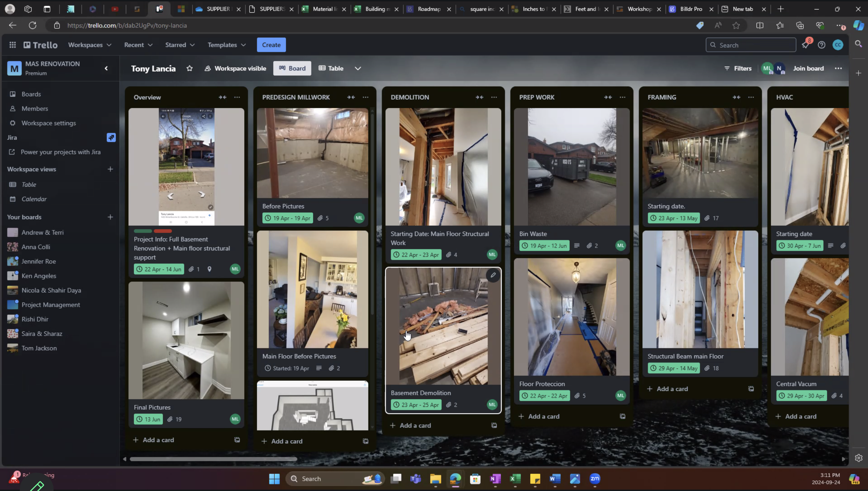This screenshot has height=491, width=868.
Task: Toggle the Workspace visible setting
Action: coord(235,68)
